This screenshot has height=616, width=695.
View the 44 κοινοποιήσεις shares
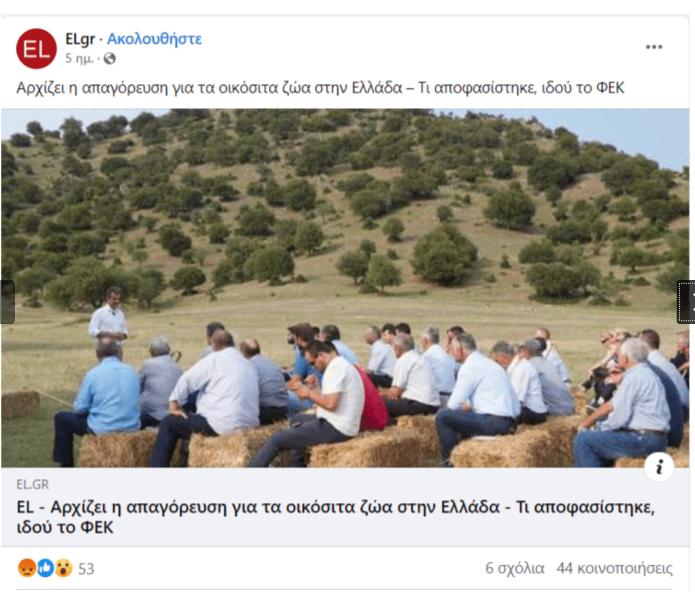(614, 568)
